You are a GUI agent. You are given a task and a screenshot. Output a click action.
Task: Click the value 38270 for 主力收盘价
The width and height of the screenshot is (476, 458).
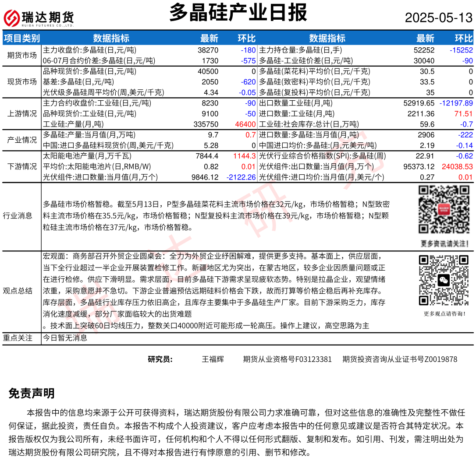pos(208,50)
